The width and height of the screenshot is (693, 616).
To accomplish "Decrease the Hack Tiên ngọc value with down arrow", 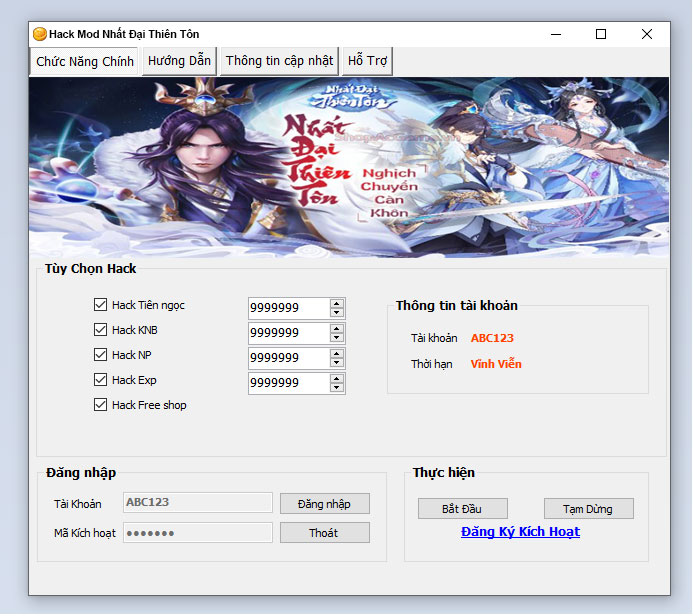I will [x=337, y=313].
